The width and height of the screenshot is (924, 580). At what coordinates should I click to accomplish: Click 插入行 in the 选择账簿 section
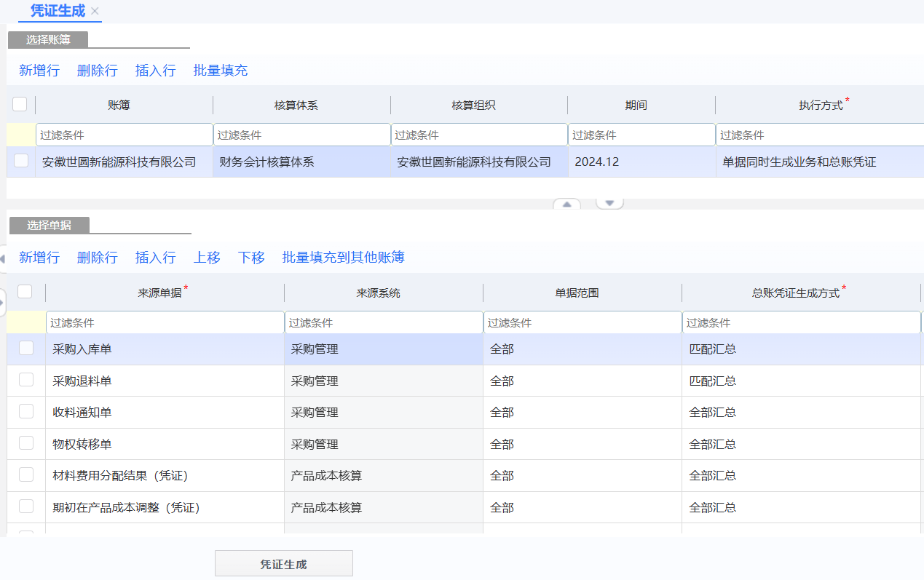[x=156, y=71]
